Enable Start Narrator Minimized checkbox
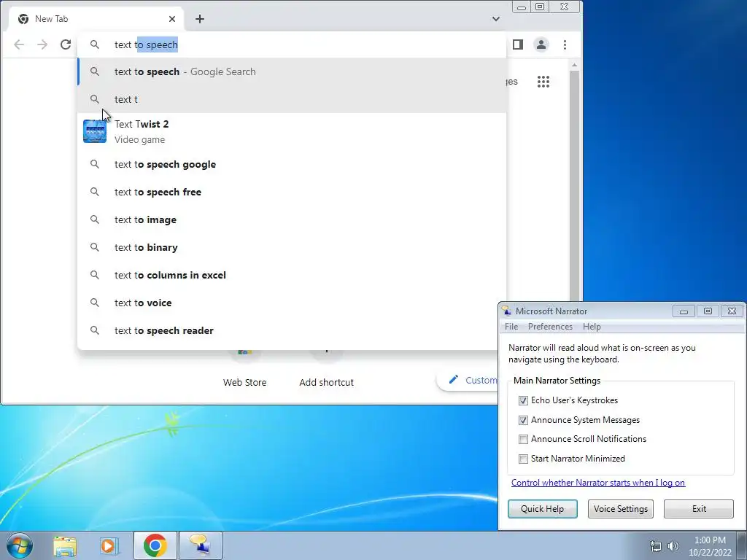The image size is (747, 560). 523,459
